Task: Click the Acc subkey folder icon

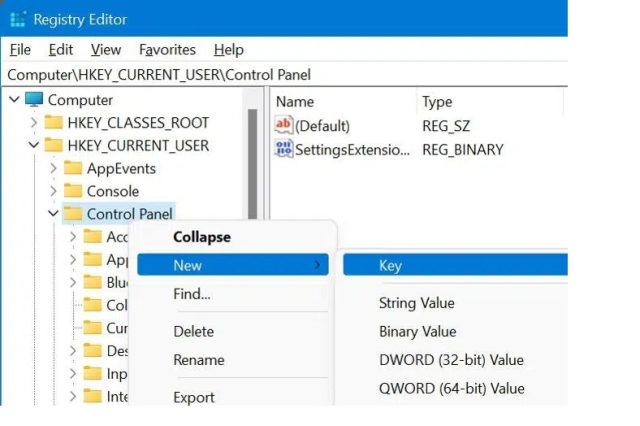Action: pyautogui.click(x=93, y=236)
